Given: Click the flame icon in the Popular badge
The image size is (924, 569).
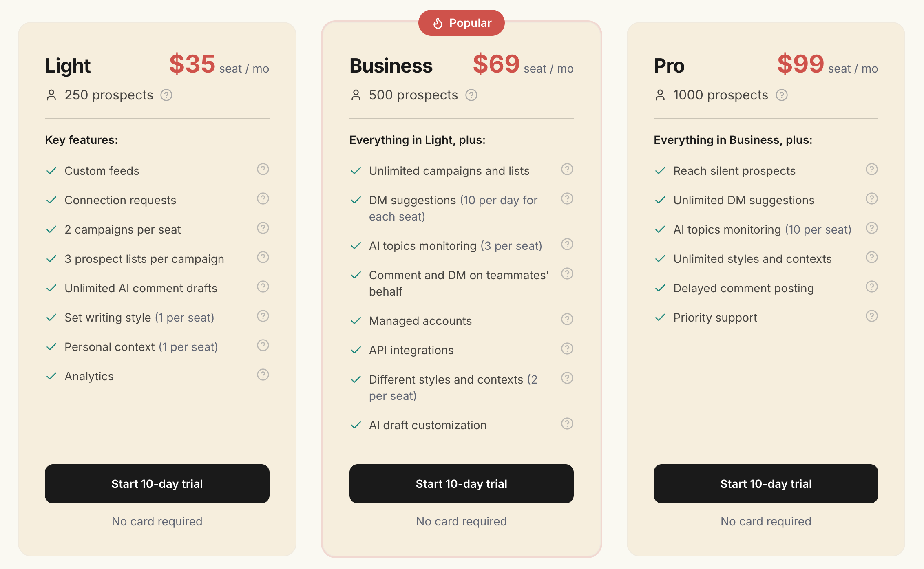Looking at the screenshot, I should coord(438,22).
